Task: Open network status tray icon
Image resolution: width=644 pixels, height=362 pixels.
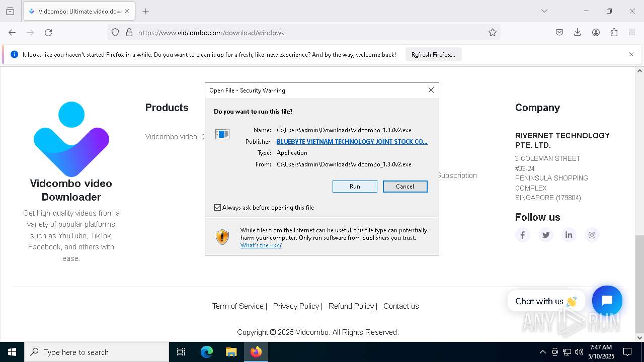Action: tap(567, 352)
